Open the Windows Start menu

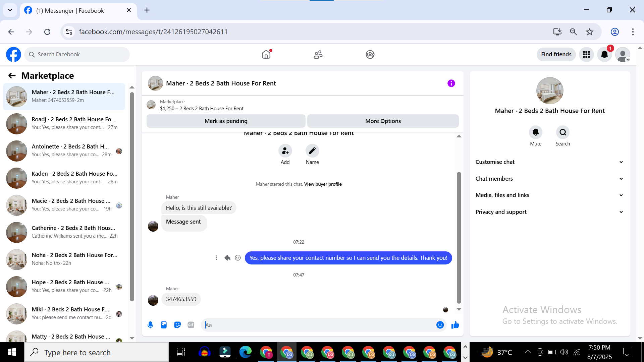[x=12, y=352]
